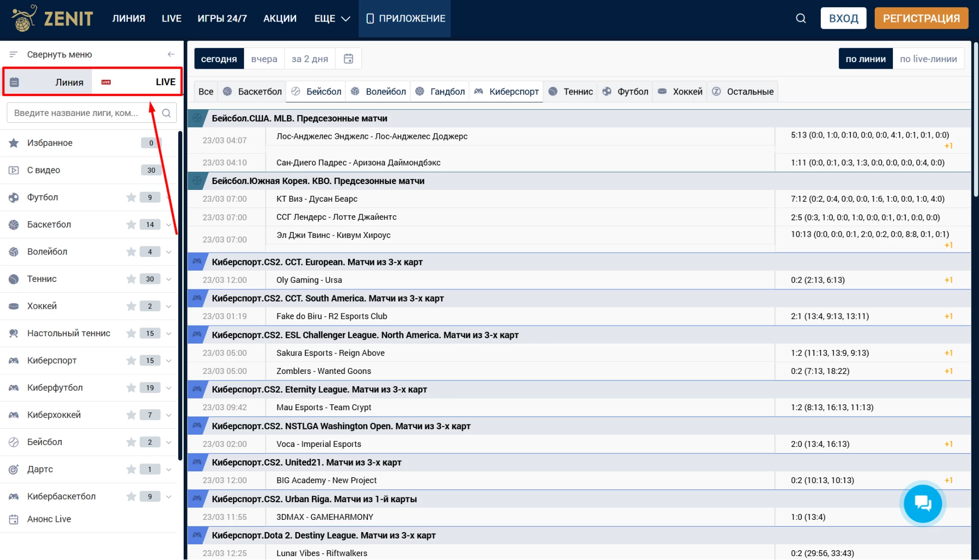Add Бейсбол to favorites
The image size is (979, 560).
[131, 442]
